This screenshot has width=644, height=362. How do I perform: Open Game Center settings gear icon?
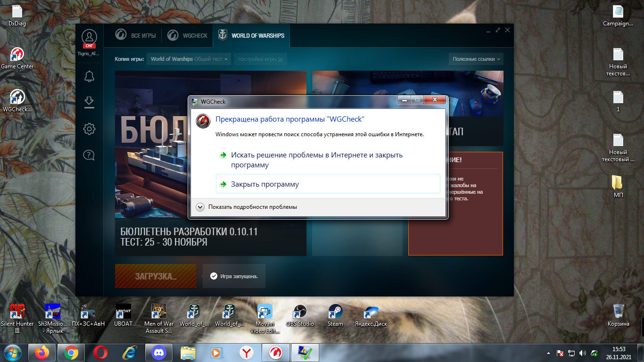click(89, 128)
